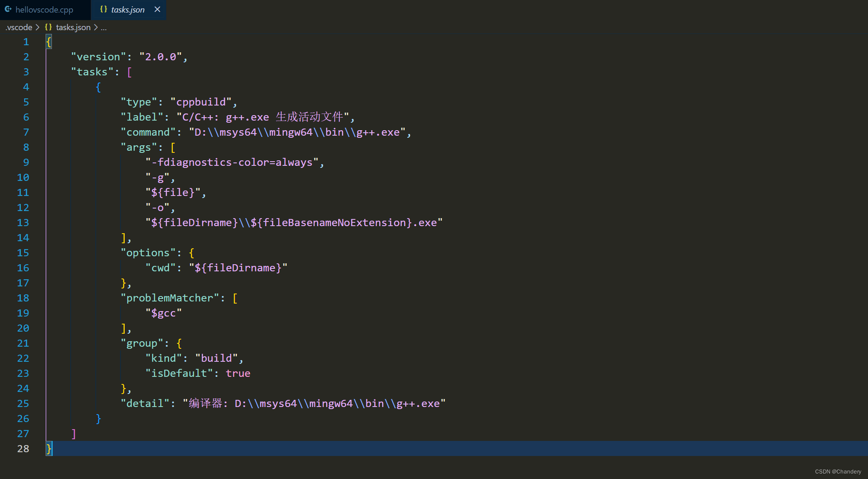Click the closing brace on line 28

49,449
